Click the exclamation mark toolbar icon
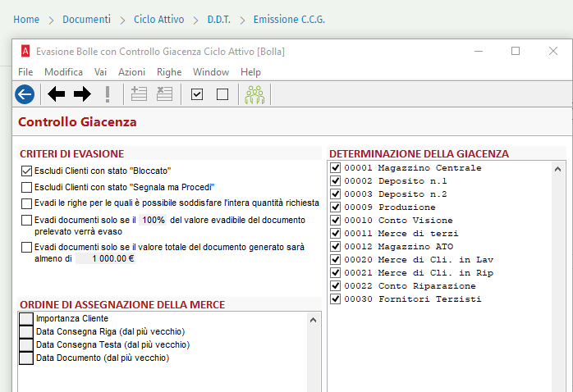 [108, 94]
